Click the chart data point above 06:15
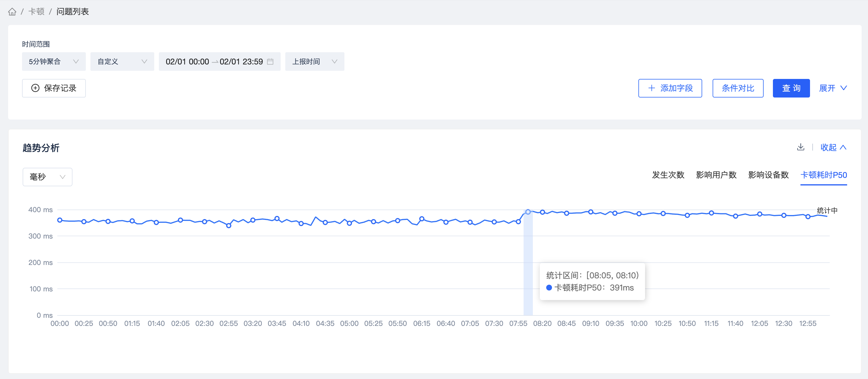This screenshot has height=379, width=868. (x=422, y=219)
